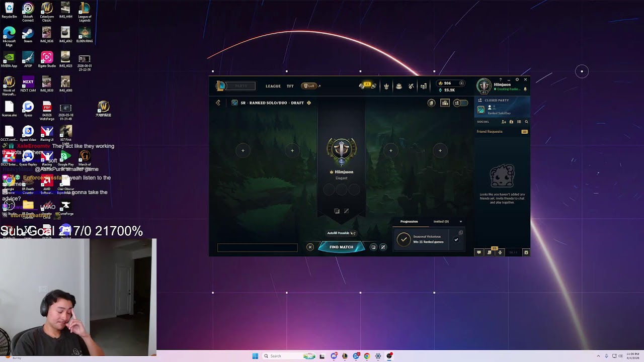This screenshot has height=362, width=644.
Task: Click the taskbar Search box
Action: pyautogui.click(x=289, y=356)
